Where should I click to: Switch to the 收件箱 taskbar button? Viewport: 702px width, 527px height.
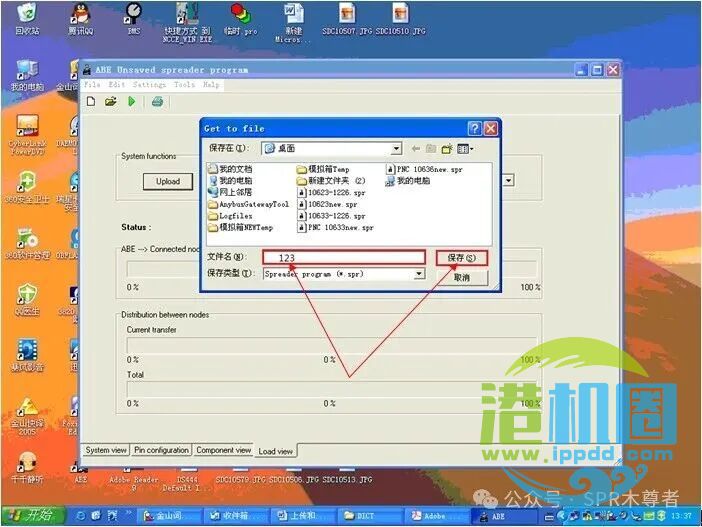(x=235, y=516)
